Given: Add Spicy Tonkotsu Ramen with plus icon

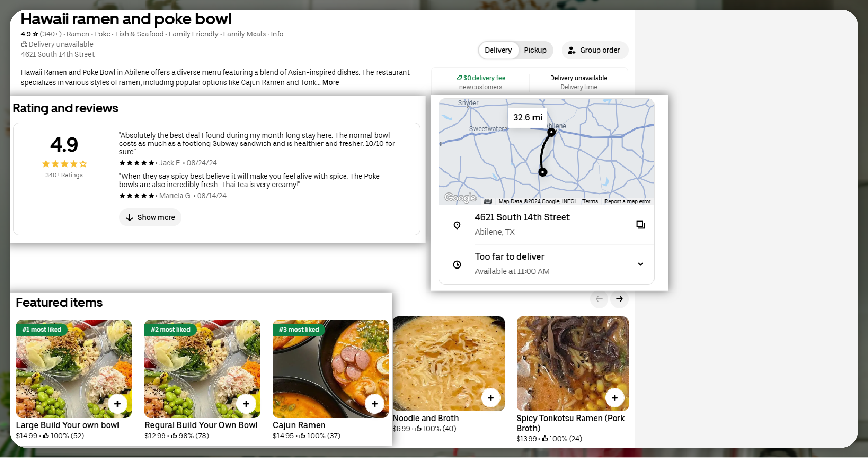Looking at the screenshot, I should point(614,398).
